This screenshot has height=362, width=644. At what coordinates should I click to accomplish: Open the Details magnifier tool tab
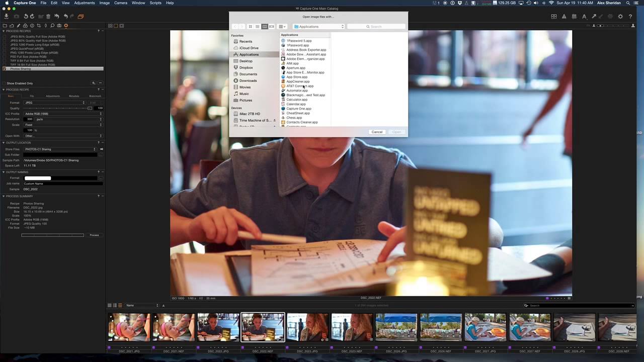[52, 26]
